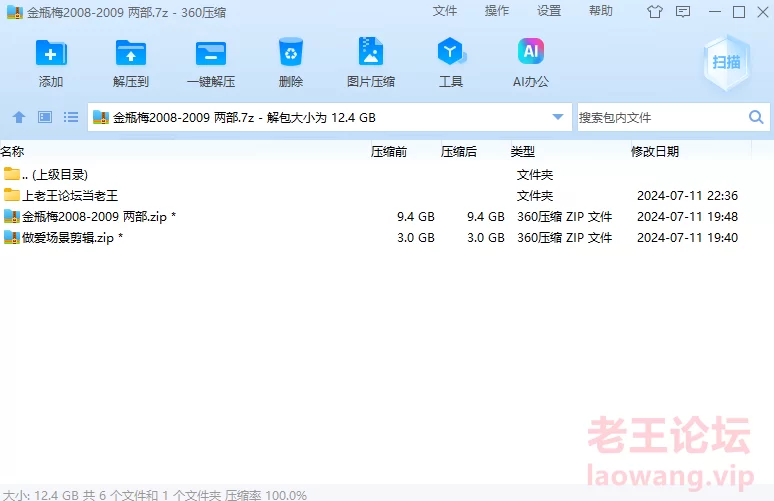Click the folder icon of 上老王论坛当老王
Image resolution: width=774 pixels, height=501 pixels.
pos(11,194)
